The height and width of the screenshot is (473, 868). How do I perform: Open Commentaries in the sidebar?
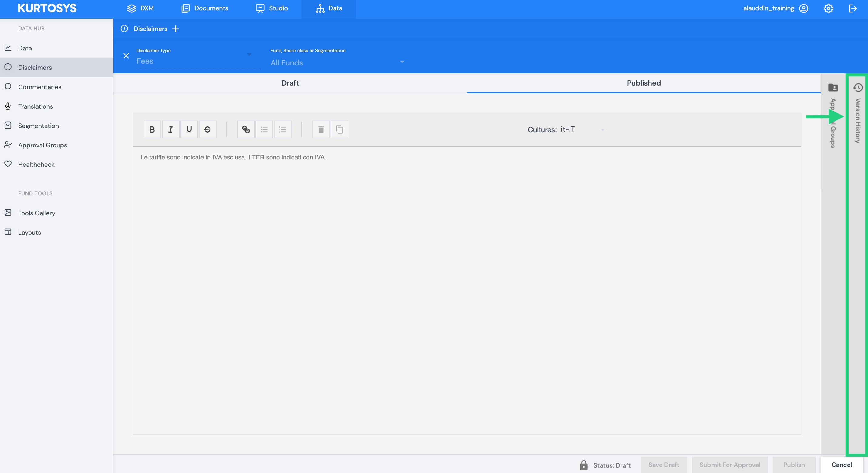56,87
